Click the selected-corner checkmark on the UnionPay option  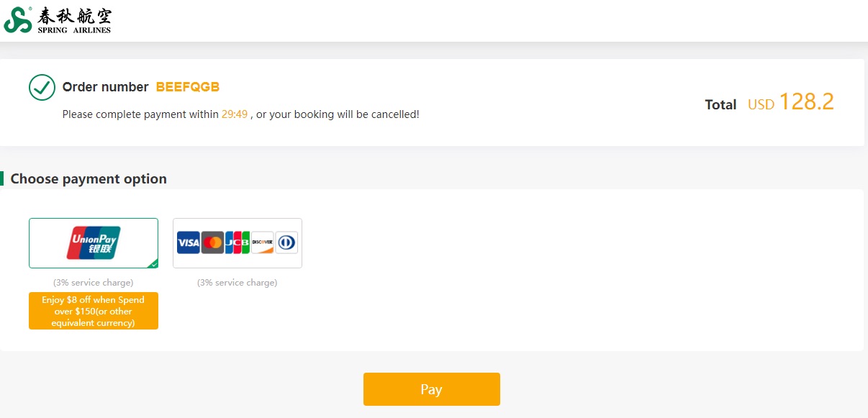(x=153, y=264)
